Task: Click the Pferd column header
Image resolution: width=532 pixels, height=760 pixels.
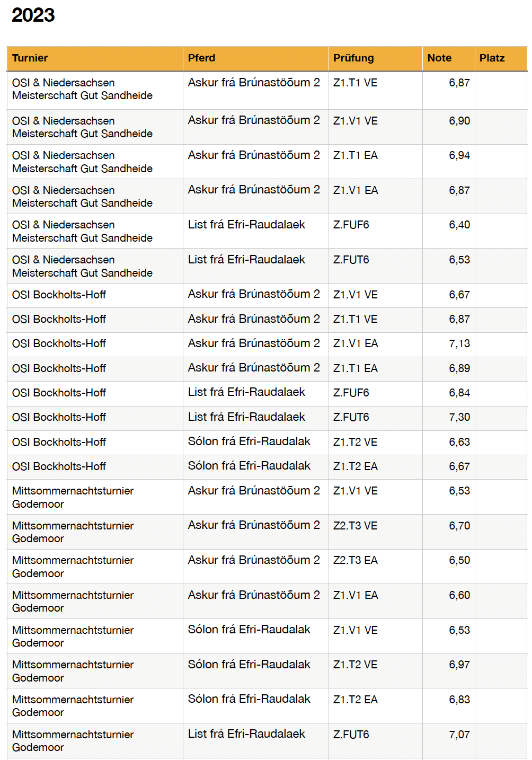Action: point(201,58)
